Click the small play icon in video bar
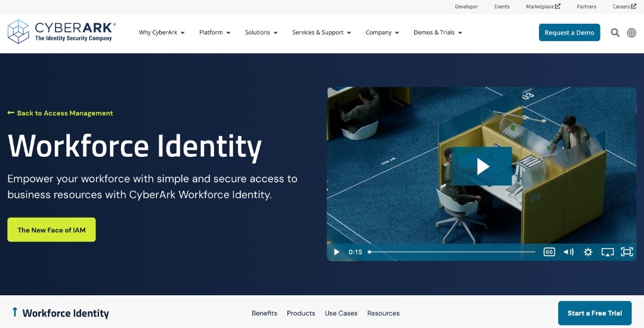This screenshot has width=644, height=328. pyautogui.click(x=336, y=252)
